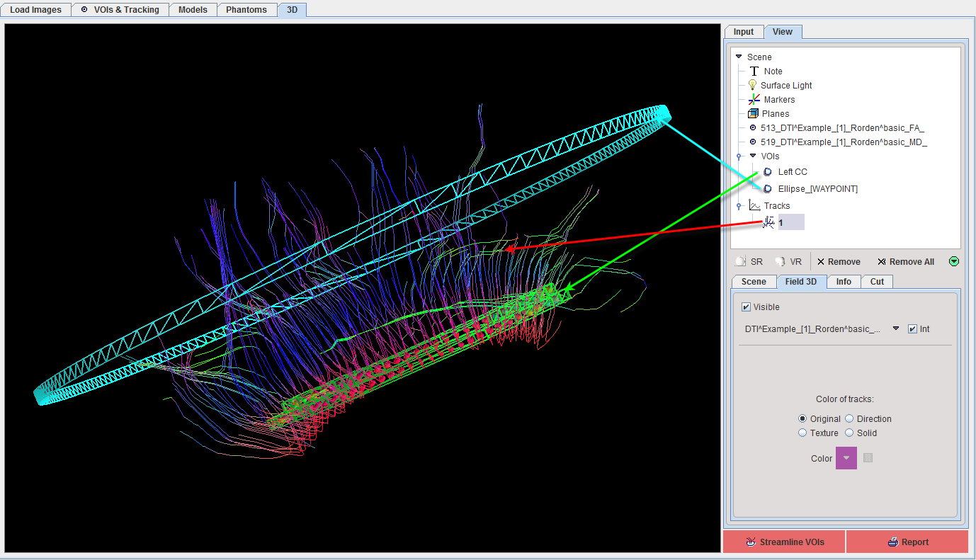Click the Report button label

[915, 542]
